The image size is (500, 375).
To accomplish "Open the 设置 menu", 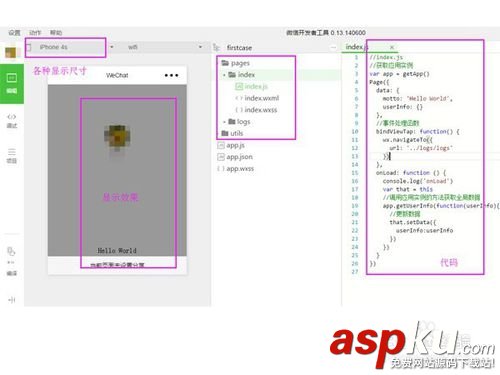I will pyautogui.click(x=14, y=33).
